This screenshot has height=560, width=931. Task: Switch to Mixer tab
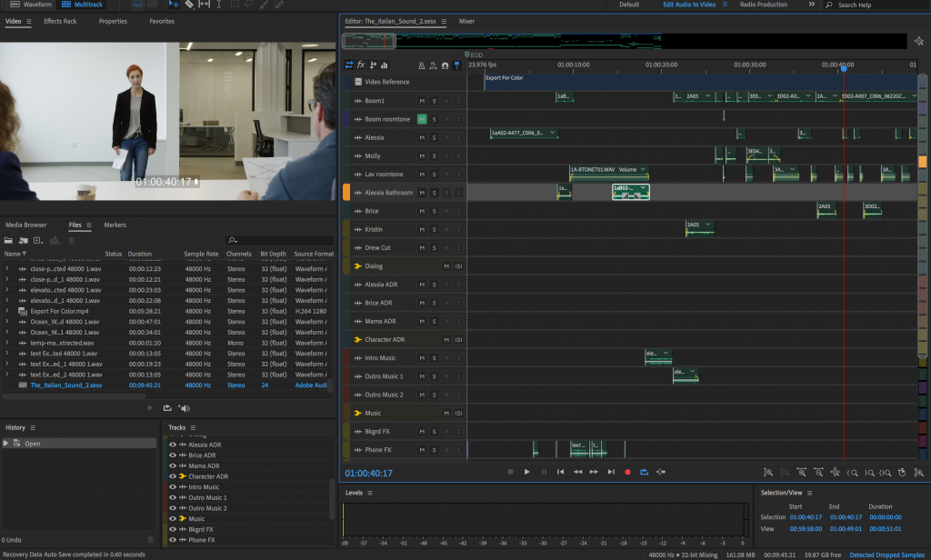point(466,22)
